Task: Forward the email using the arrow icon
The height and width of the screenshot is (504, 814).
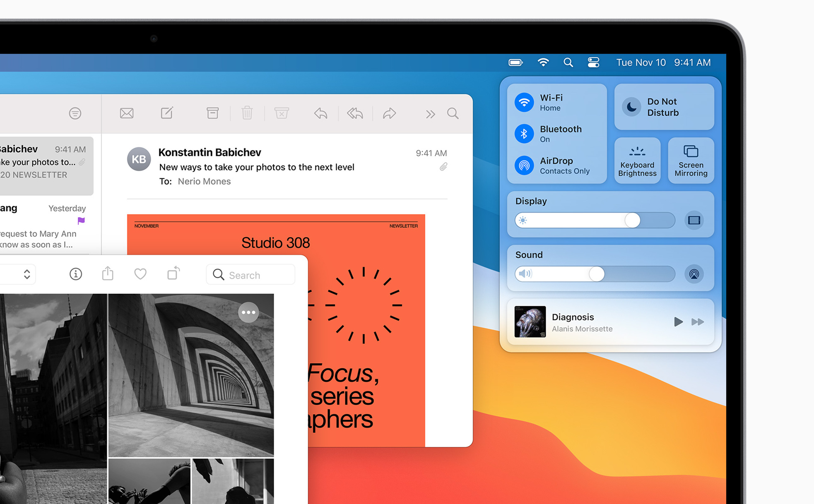Action: 389,113
